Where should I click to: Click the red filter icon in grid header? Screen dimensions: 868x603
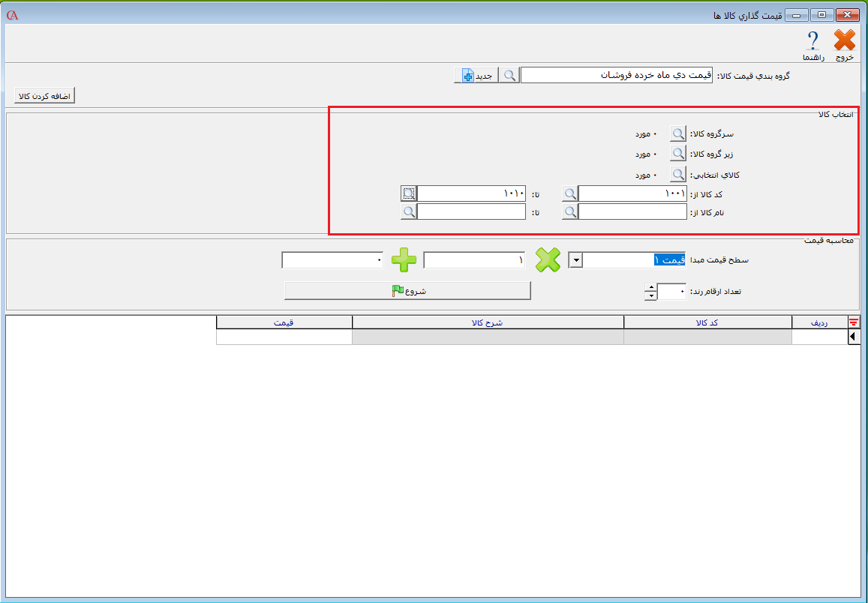(853, 322)
